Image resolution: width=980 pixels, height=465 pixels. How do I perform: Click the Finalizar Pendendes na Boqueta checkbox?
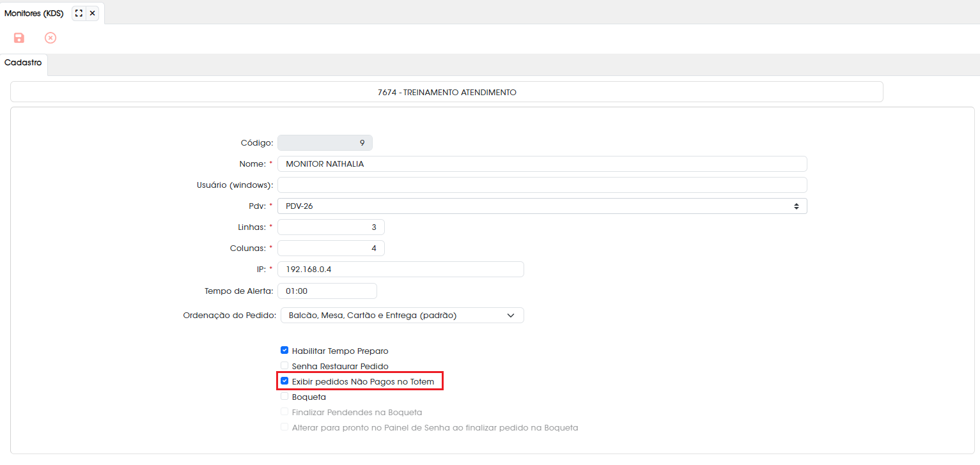(284, 412)
